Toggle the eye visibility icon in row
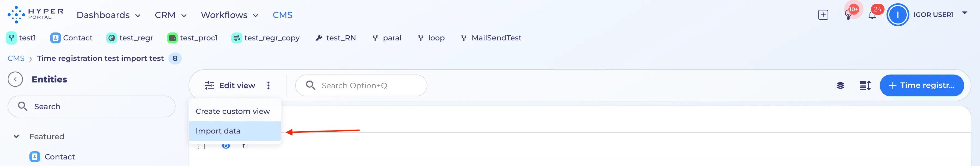The image size is (980, 166). pyautogui.click(x=226, y=146)
